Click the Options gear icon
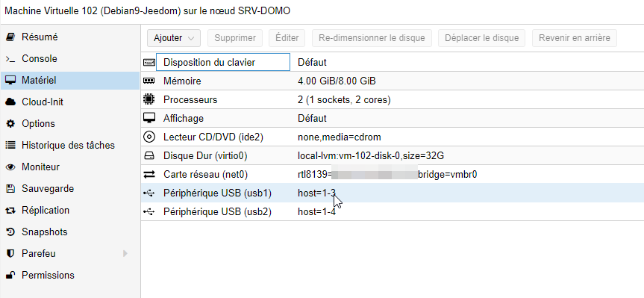 tap(10, 124)
